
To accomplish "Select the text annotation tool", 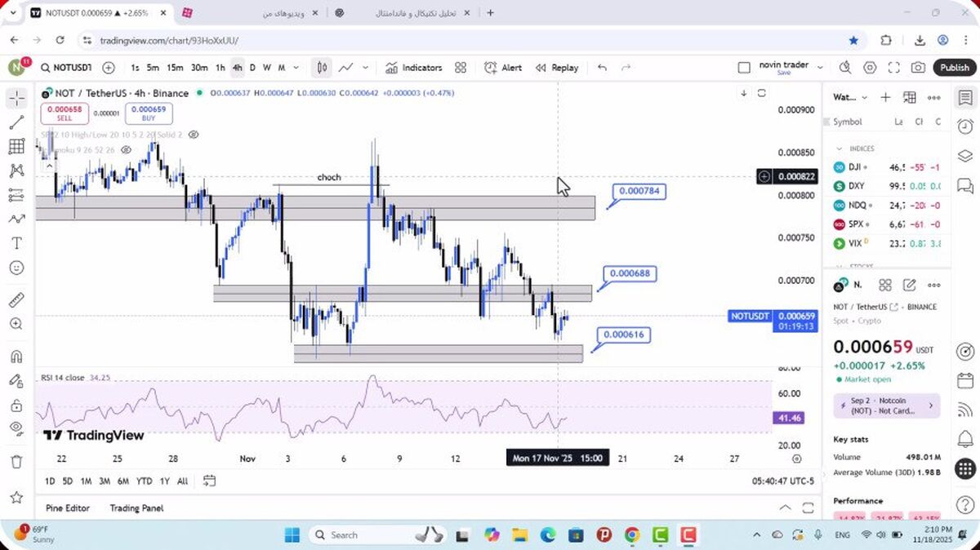I will pyautogui.click(x=16, y=243).
